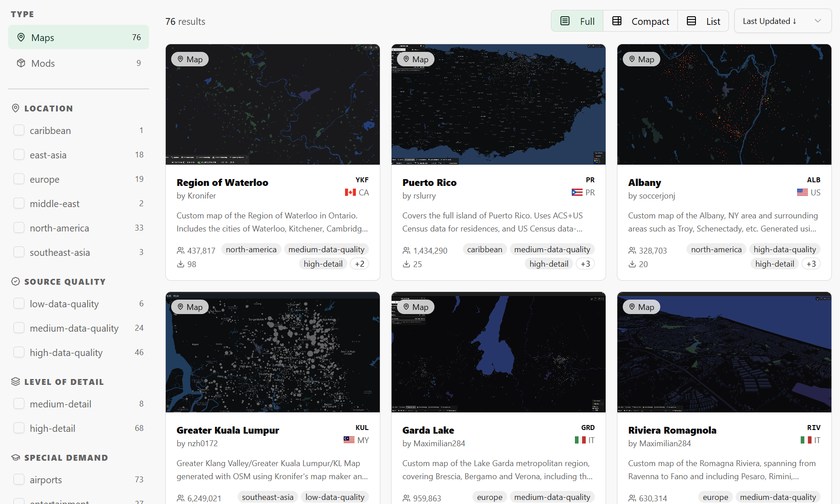Select the Maps type in the sidebar
The image size is (840, 504).
pos(43,37)
